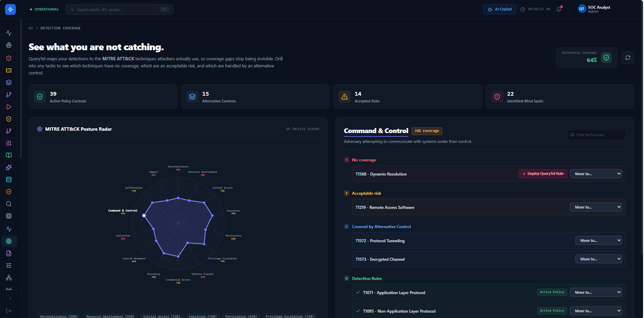Open the green book sidebar icon
The height and width of the screenshot is (318, 644).
[x=9, y=155]
